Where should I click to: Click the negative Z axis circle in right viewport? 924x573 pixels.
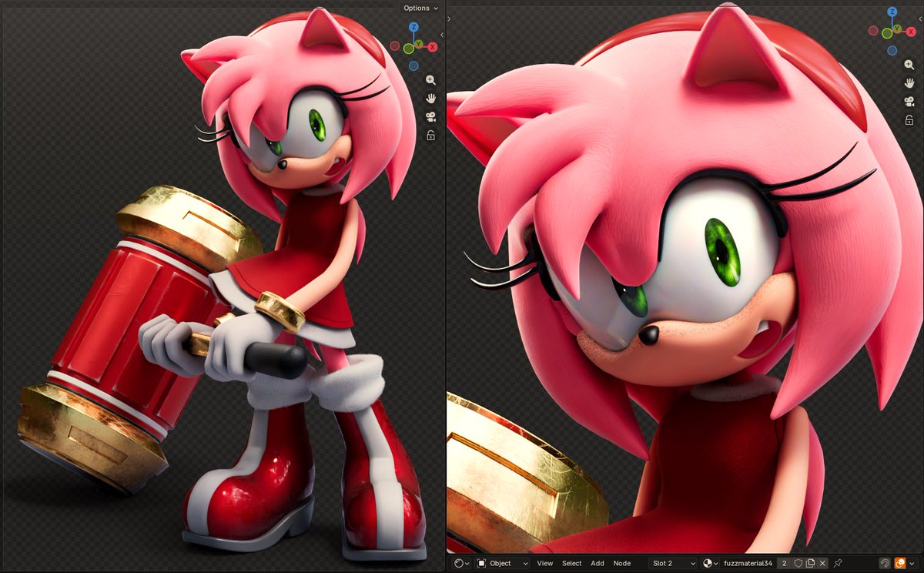click(x=892, y=51)
